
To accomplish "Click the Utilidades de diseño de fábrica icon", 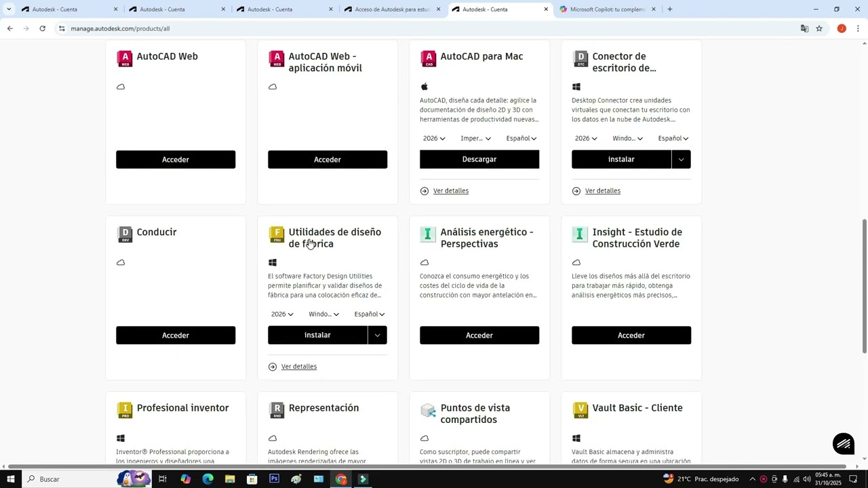I will tap(277, 235).
